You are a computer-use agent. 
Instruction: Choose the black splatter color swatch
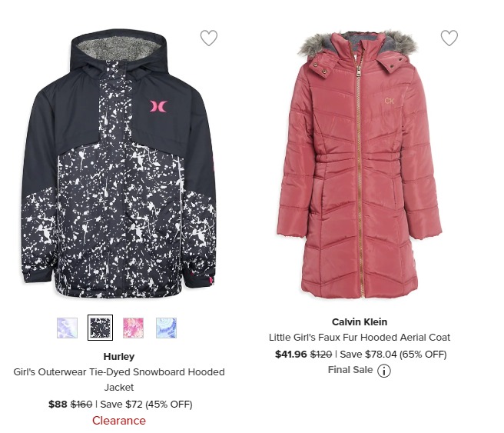coord(101,328)
